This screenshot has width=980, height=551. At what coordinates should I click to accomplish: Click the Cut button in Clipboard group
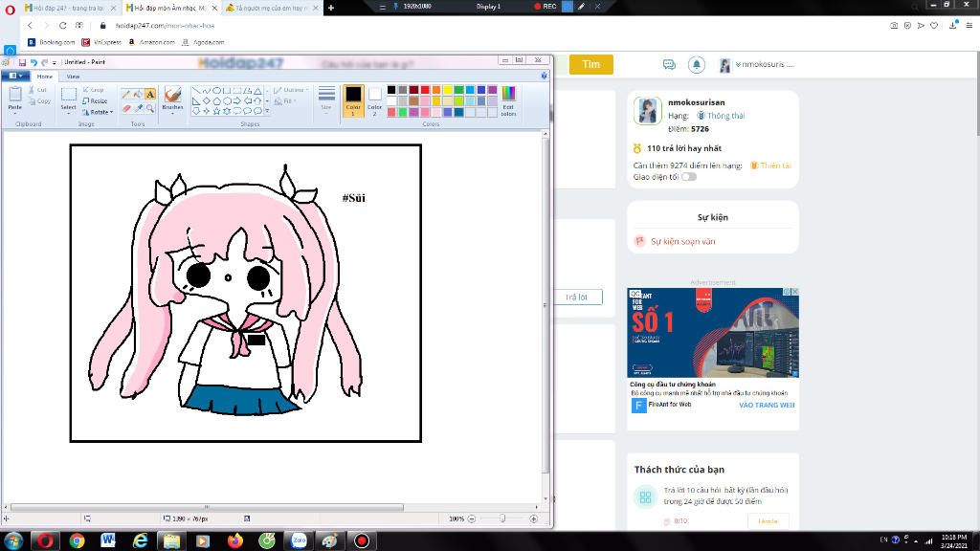click(37, 90)
